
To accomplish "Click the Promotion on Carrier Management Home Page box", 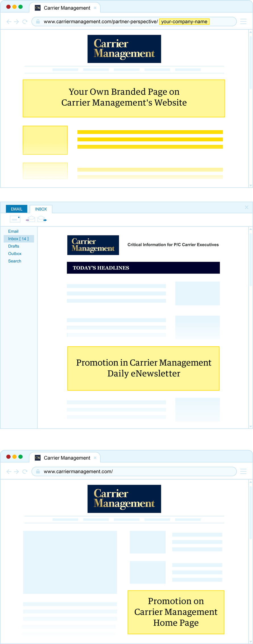I will tap(176, 612).
